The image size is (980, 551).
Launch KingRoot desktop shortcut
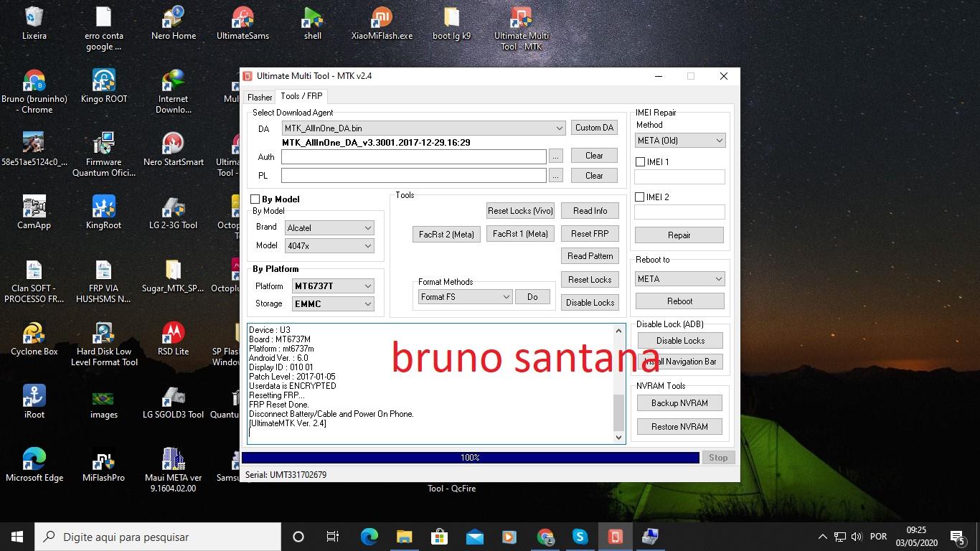(104, 212)
